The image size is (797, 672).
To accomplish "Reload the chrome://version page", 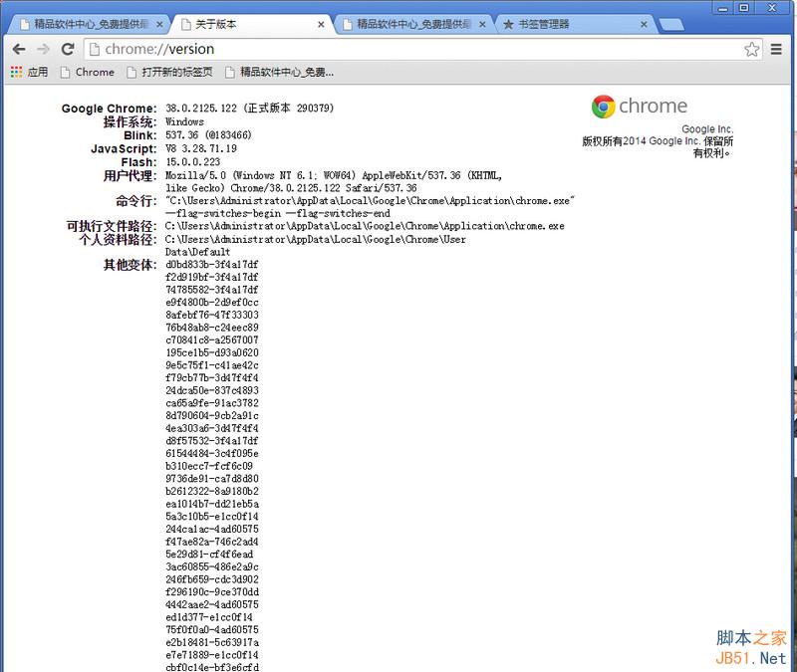I will [x=67, y=48].
